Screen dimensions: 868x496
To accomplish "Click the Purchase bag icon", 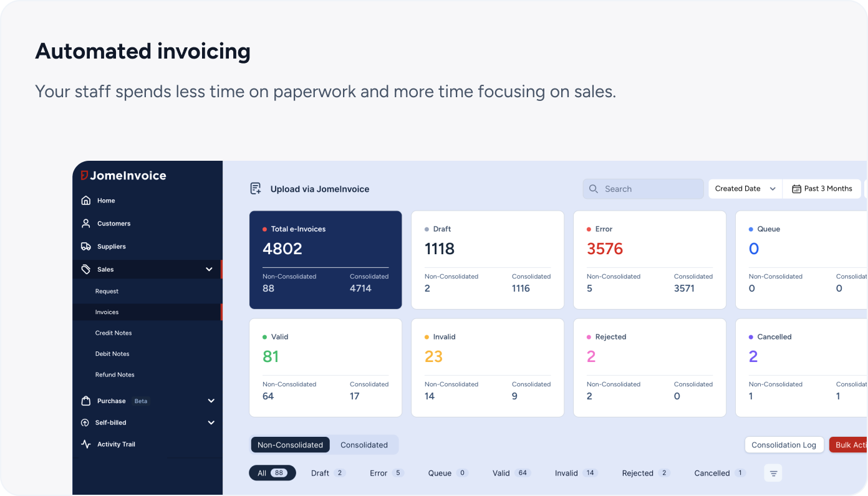I will click(x=86, y=401).
